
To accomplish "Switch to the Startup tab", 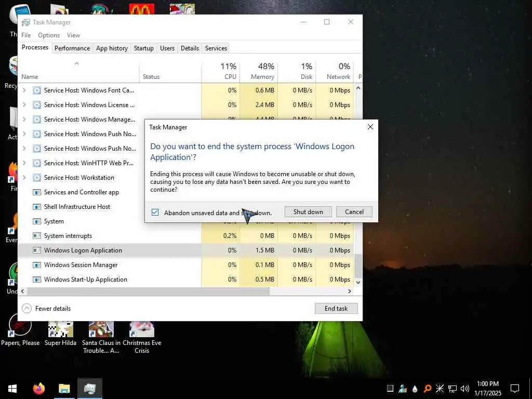I will point(144,48).
